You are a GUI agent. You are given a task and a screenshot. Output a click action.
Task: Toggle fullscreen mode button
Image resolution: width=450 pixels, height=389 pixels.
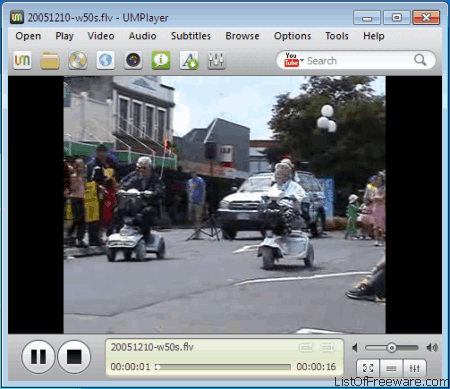(x=368, y=368)
